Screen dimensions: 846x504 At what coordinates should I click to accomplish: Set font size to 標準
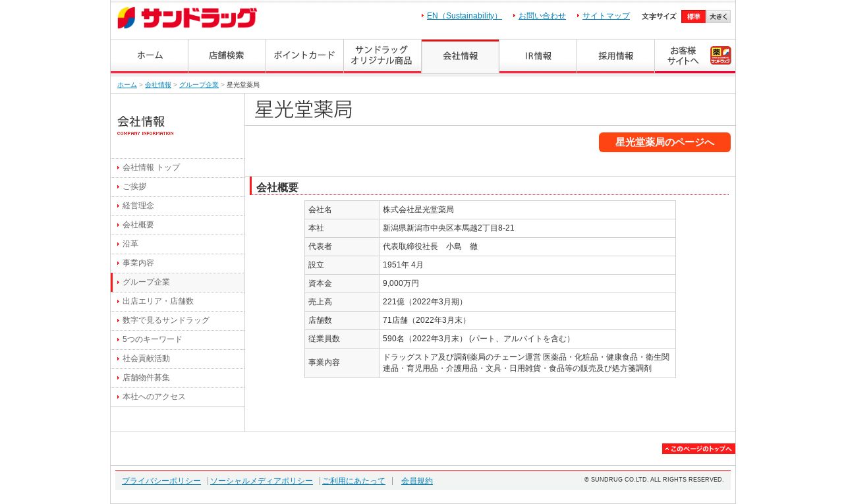coord(693,16)
